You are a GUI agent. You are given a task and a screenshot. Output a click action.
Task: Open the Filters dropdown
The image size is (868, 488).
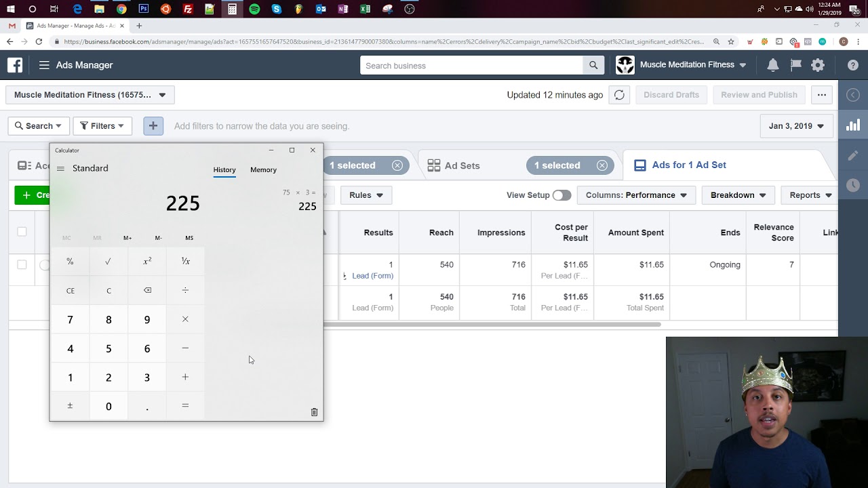tap(102, 126)
